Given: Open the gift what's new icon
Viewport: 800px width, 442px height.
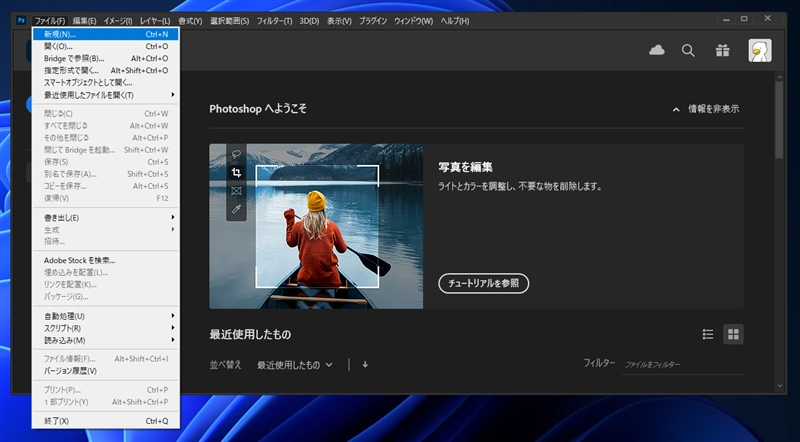Looking at the screenshot, I should (x=722, y=51).
